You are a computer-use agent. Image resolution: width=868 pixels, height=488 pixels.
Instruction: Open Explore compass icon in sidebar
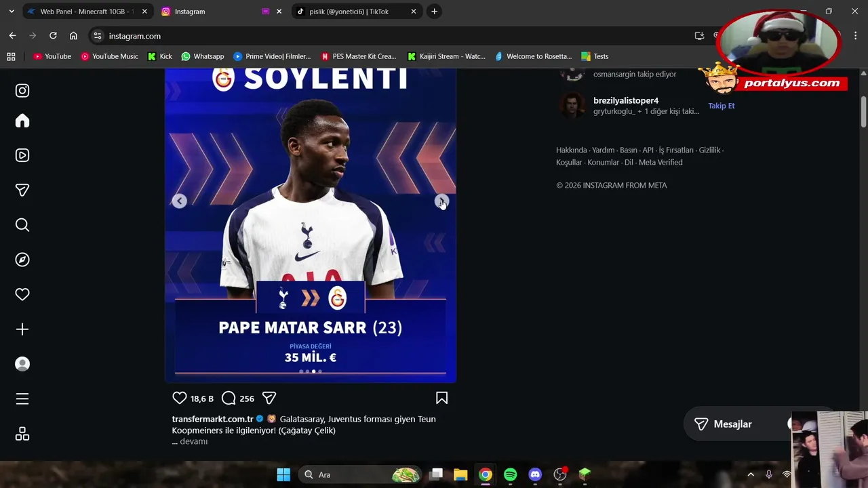(x=22, y=260)
